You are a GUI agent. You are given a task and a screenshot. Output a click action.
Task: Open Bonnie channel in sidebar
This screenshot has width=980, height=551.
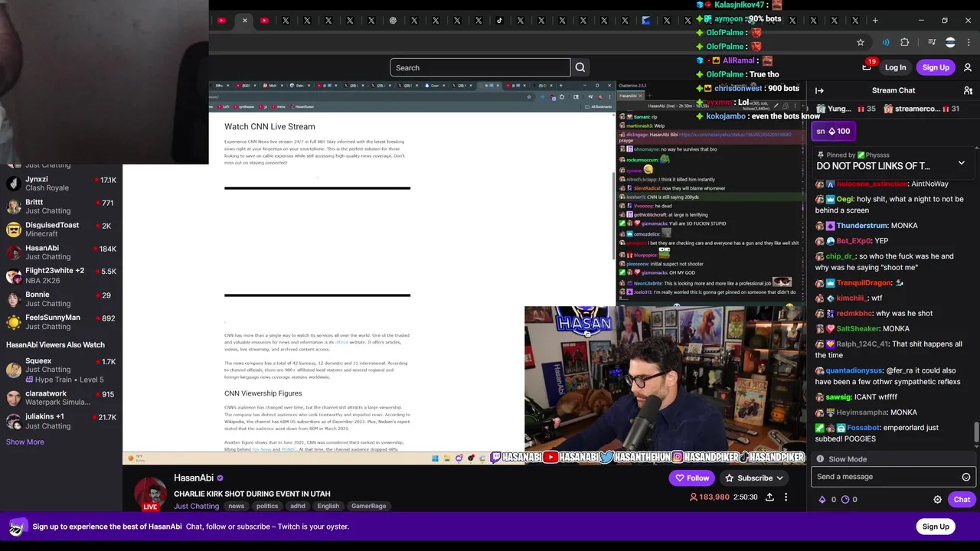61,298
